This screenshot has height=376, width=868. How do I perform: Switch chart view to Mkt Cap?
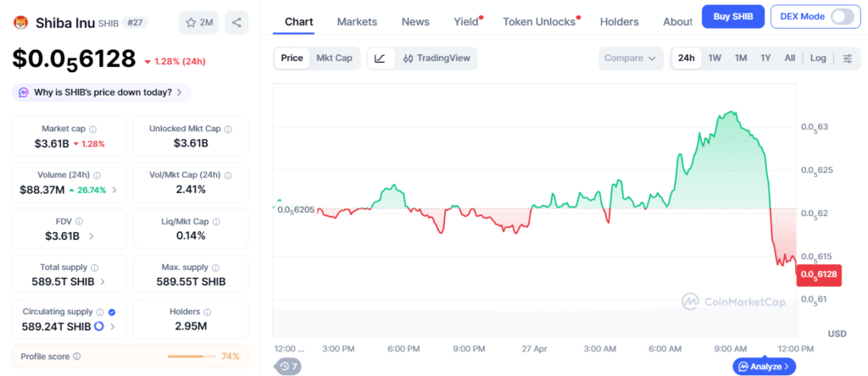point(334,58)
